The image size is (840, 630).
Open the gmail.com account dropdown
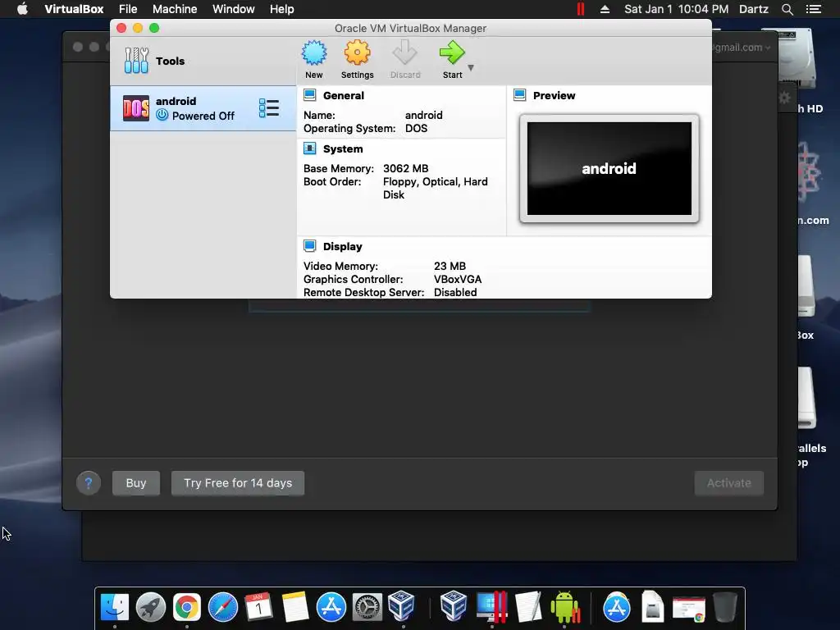point(742,47)
